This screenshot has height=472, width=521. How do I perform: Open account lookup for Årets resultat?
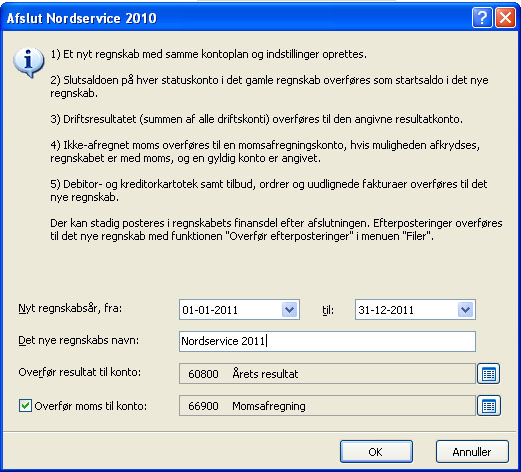tap(489, 374)
